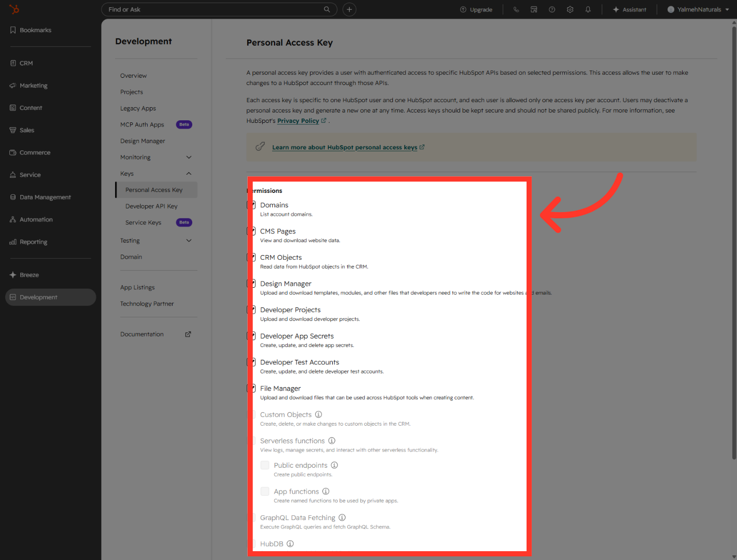Click the App functions info icon
This screenshot has height=560, width=737.
325,491
